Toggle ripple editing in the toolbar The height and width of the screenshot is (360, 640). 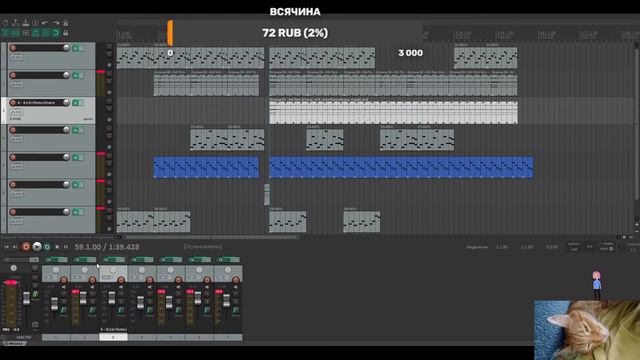pyautogui.click(x=26, y=33)
